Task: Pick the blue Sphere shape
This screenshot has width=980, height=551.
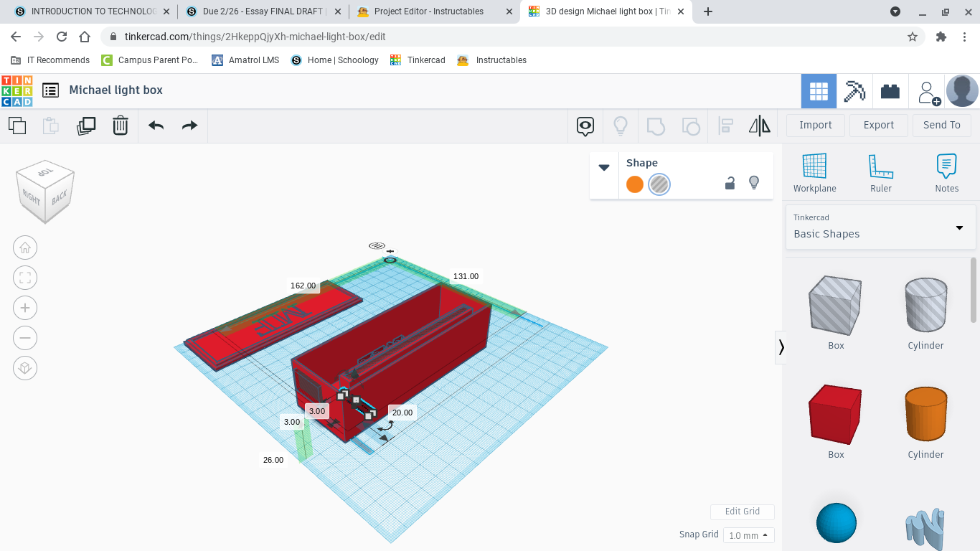Action: [x=837, y=523]
